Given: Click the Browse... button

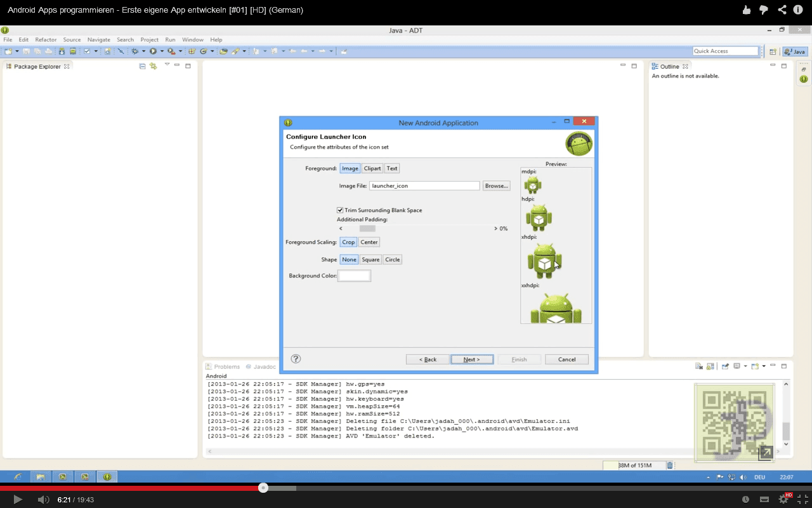Looking at the screenshot, I should point(496,186).
